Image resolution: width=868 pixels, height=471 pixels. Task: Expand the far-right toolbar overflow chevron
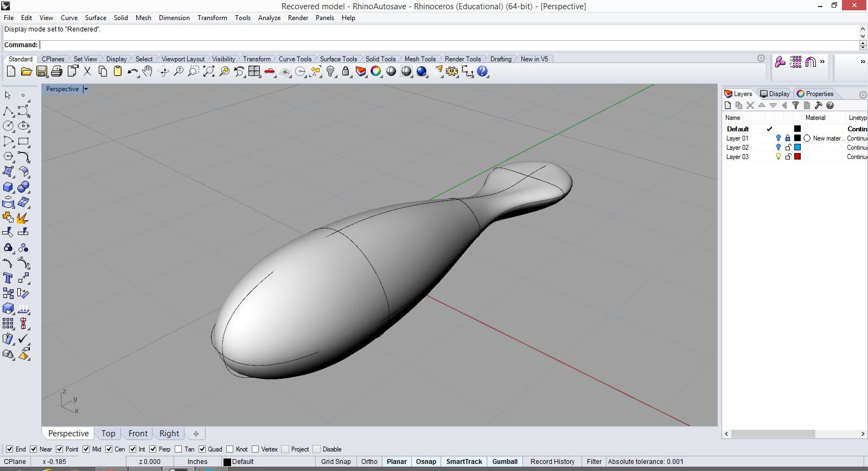pyautogui.click(x=863, y=61)
